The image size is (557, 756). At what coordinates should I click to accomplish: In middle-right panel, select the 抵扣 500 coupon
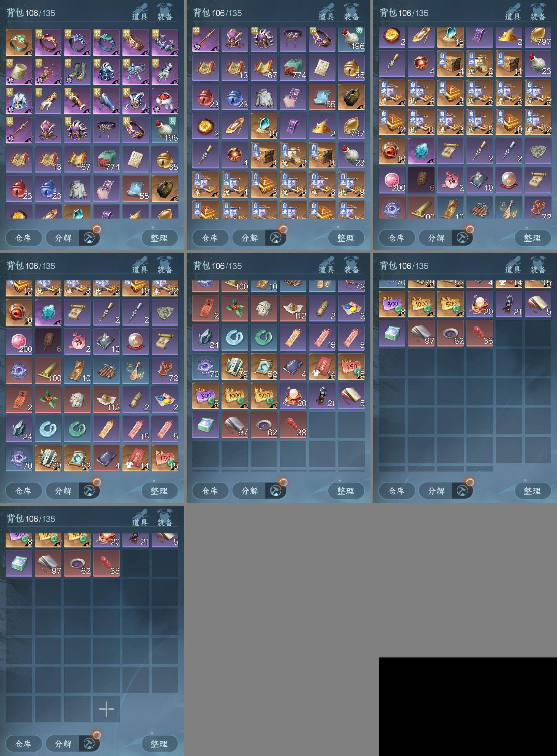click(450, 304)
